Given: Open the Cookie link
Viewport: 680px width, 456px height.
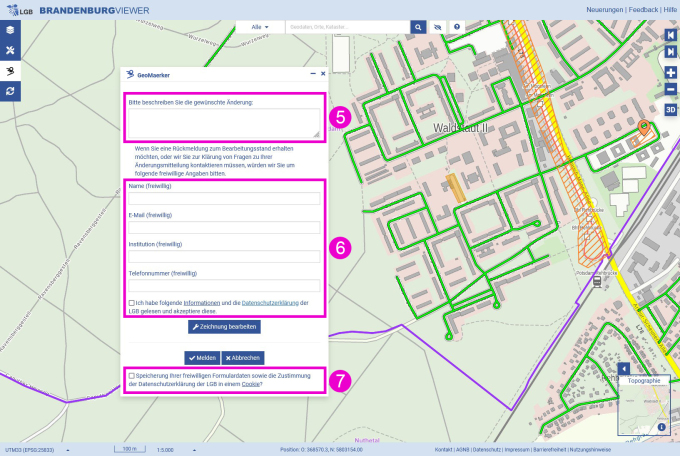Looking at the screenshot, I should 251,384.
